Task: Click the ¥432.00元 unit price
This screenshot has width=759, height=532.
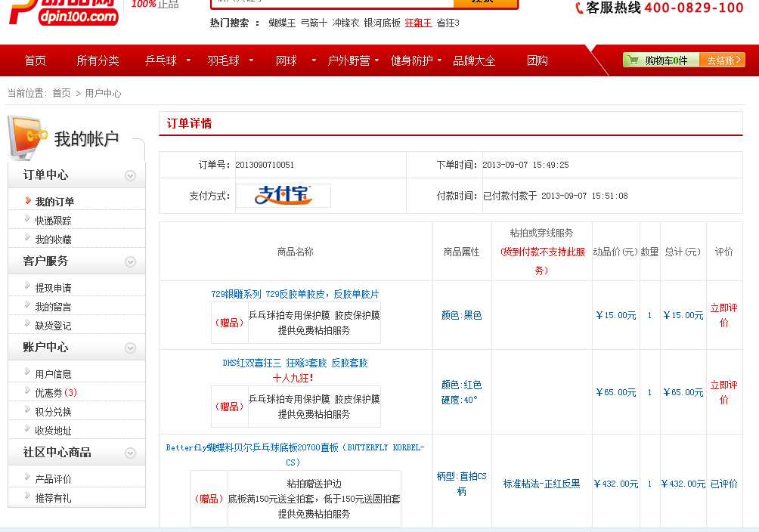Action: coord(615,484)
